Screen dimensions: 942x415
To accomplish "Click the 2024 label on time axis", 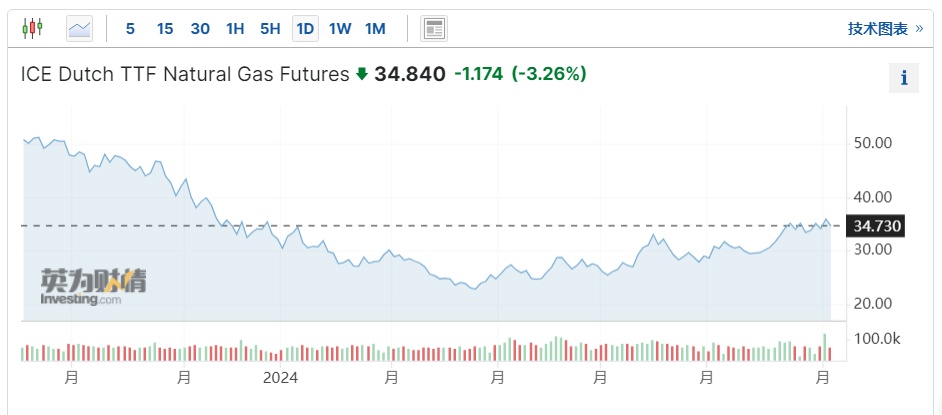I will (280, 378).
